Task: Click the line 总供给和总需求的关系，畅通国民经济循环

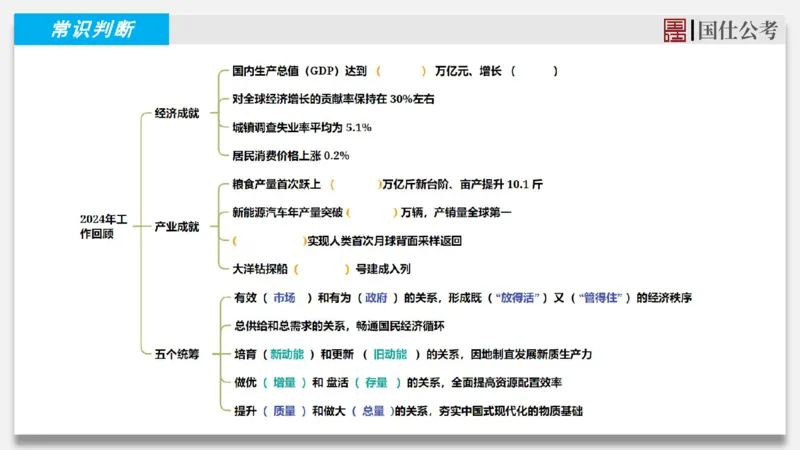Action: (x=339, y=326)
